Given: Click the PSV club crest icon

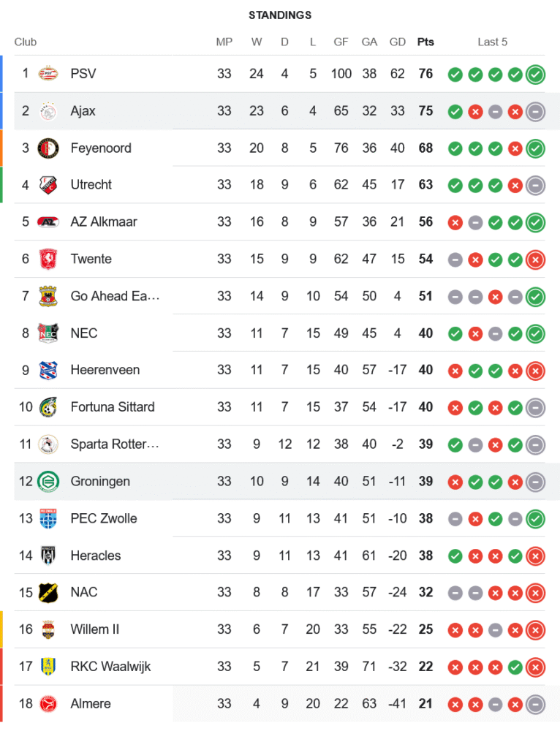Looking at the screenshot, I should coord(48,74).
